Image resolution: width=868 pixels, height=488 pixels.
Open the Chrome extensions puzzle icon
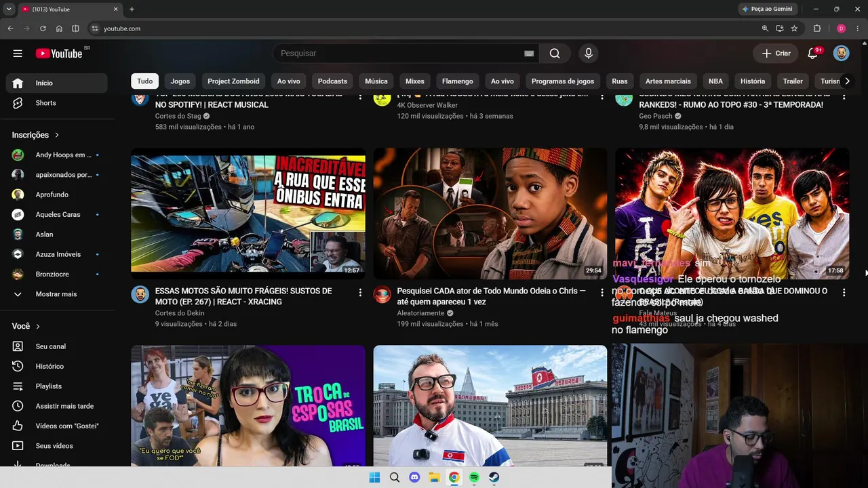(x=817, y=28)
